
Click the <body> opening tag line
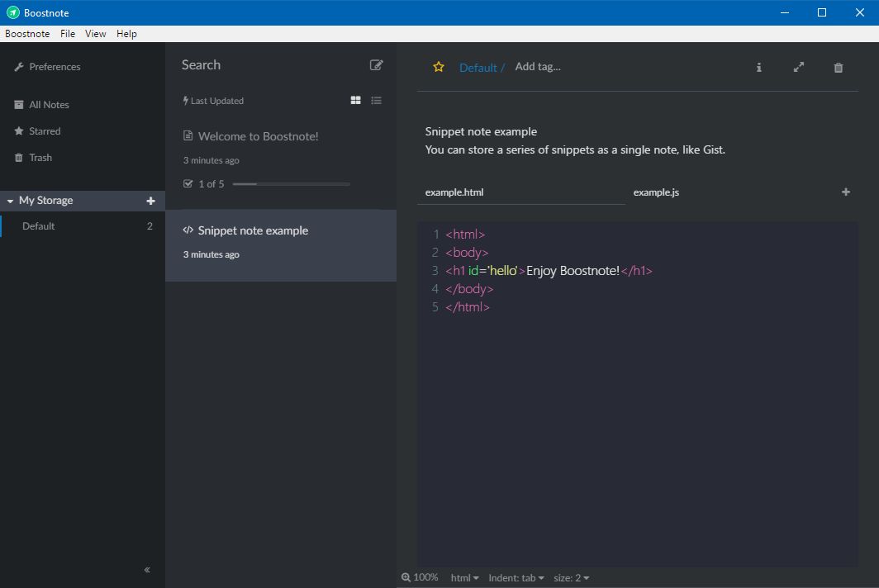point(467,253)
